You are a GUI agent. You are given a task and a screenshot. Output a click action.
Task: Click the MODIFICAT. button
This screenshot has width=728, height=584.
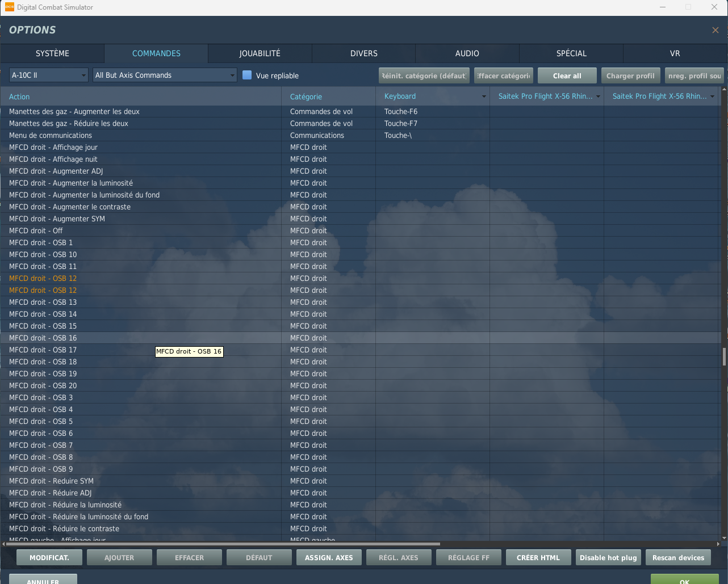click(49, 557)
